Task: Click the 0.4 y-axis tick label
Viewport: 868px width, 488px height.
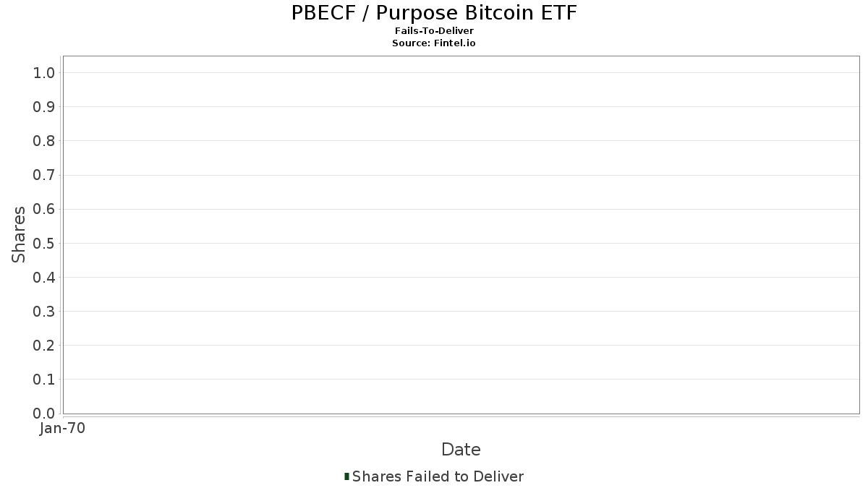Action: click(44, 278)
